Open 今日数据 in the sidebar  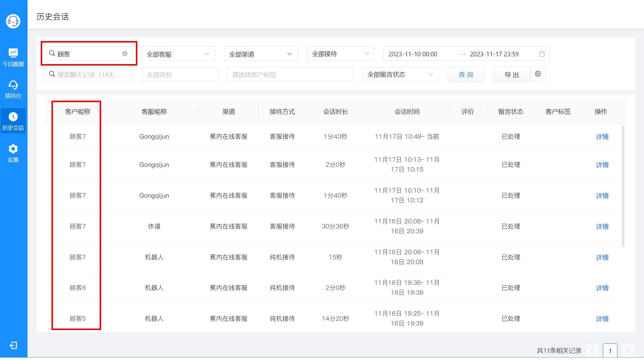pyautogui.click(x=13, y=58)
